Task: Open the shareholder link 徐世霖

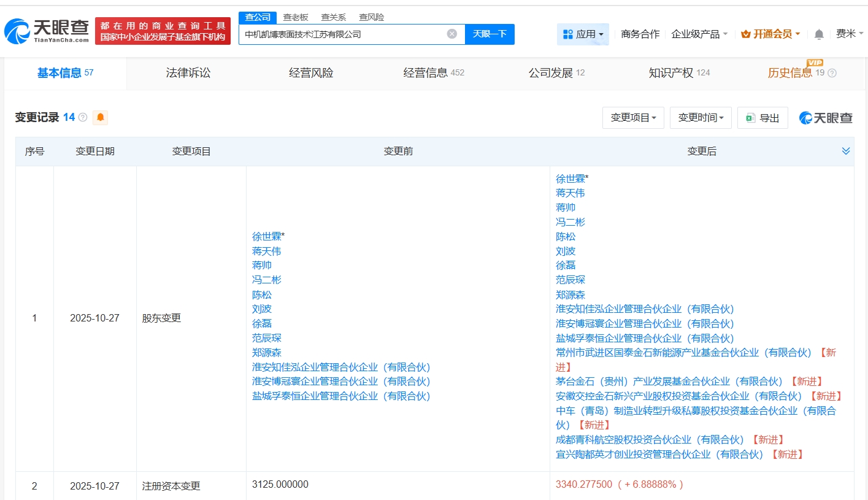Action: [x=570, y=177]
